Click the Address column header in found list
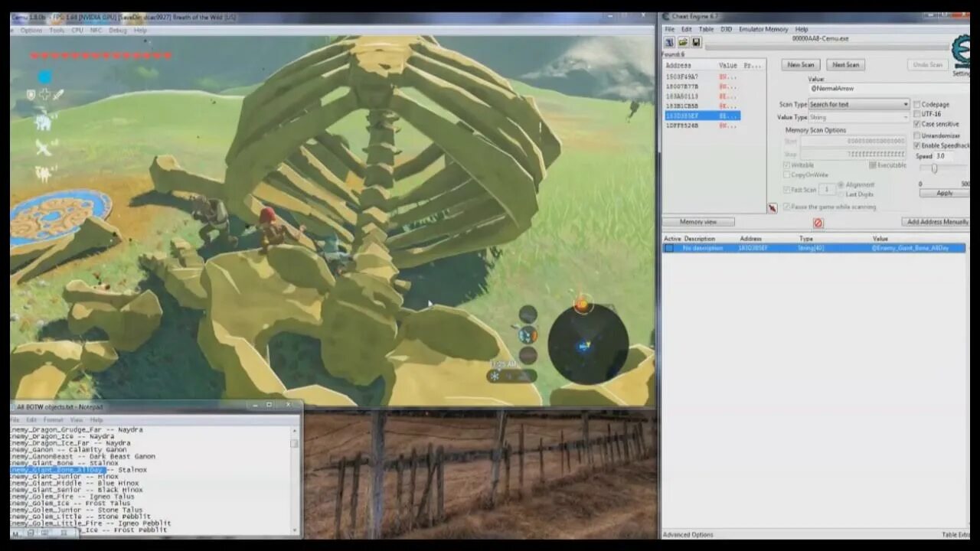The image size is (980, 551). (x=679, y=66)
